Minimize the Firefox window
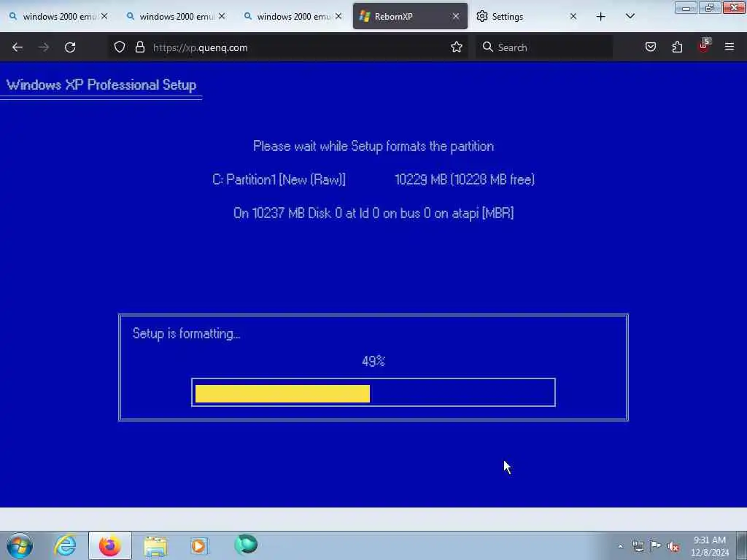 click(x=686, y=7)
